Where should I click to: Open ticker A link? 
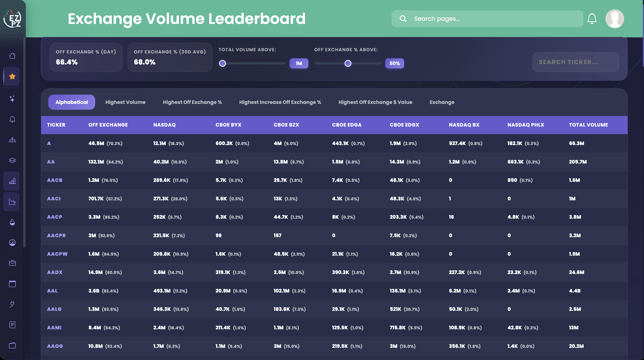(49, 143)
